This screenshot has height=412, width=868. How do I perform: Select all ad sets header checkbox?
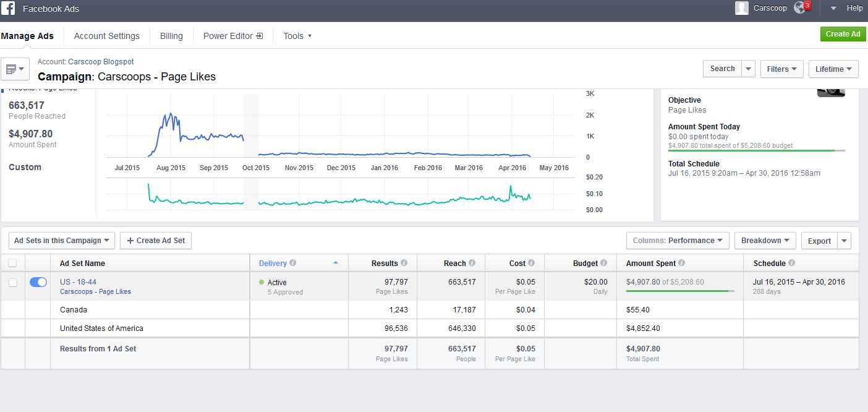(13, 264)
